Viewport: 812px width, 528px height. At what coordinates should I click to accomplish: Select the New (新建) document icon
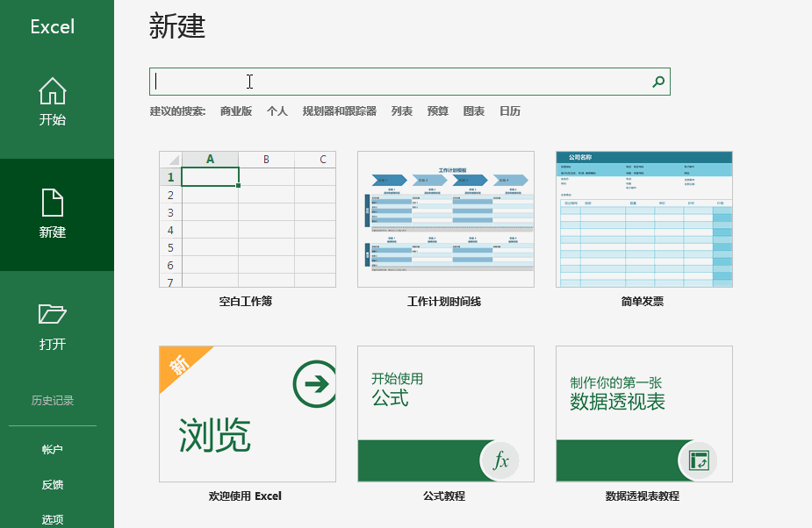click(x=53, y=203)
